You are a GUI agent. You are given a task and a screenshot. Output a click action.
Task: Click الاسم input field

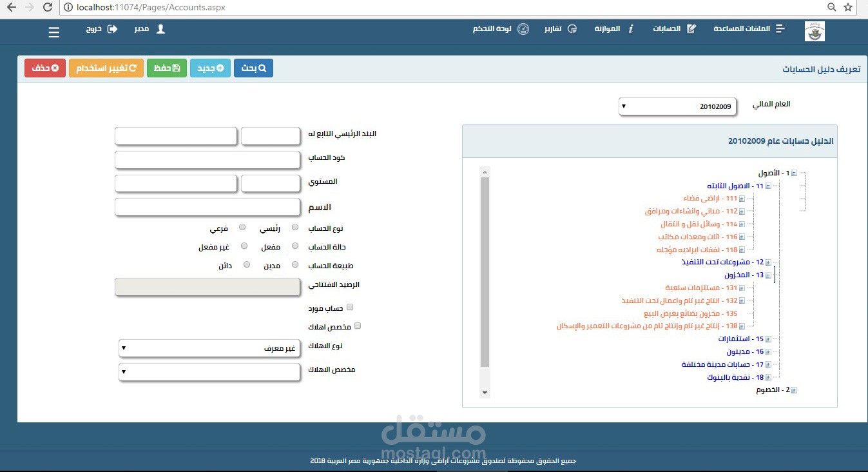tap(207, 207)
